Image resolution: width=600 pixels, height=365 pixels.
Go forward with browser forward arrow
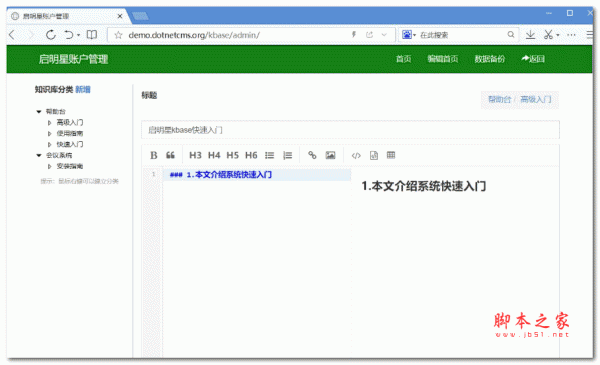[x=31, y=35]
